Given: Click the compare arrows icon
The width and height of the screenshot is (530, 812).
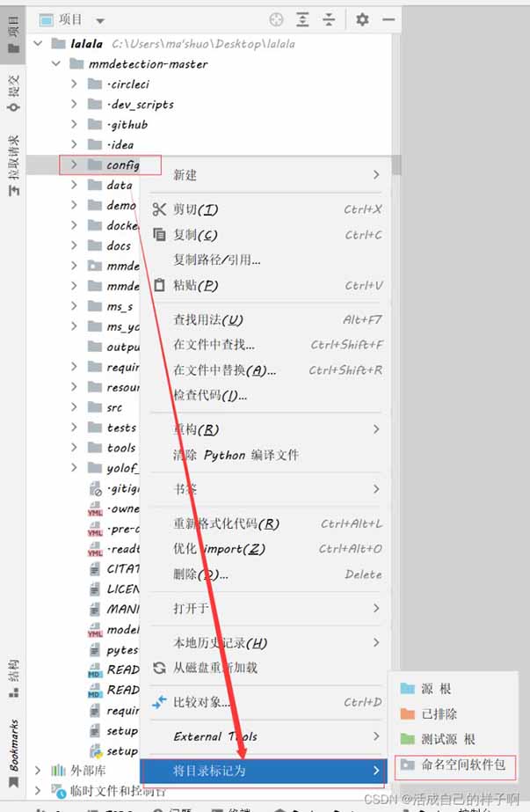Looking at the screenshot, I should 159,702.
